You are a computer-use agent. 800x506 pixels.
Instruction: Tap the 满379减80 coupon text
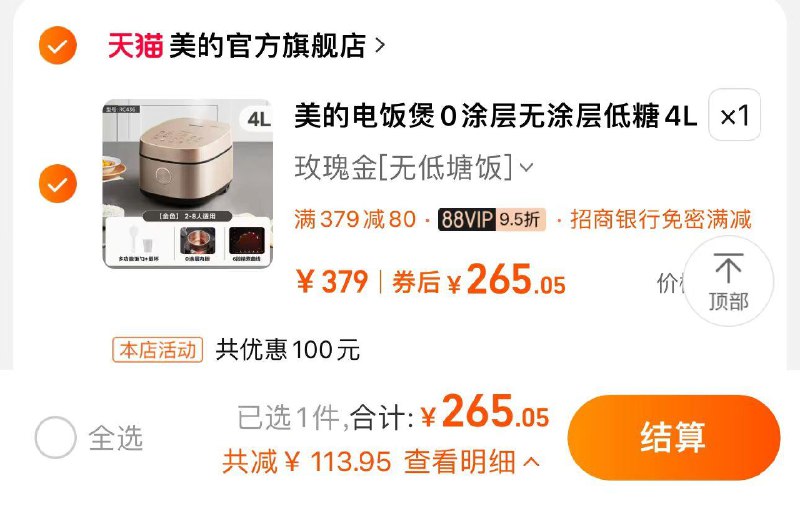pos(355,220)
